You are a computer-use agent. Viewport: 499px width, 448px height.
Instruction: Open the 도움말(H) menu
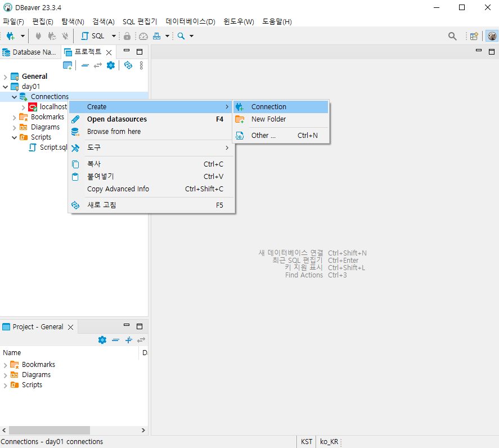tap(277, 21)
